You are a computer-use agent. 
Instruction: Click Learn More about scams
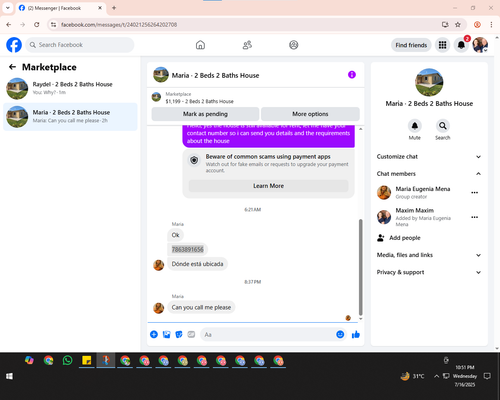(269, 186)
